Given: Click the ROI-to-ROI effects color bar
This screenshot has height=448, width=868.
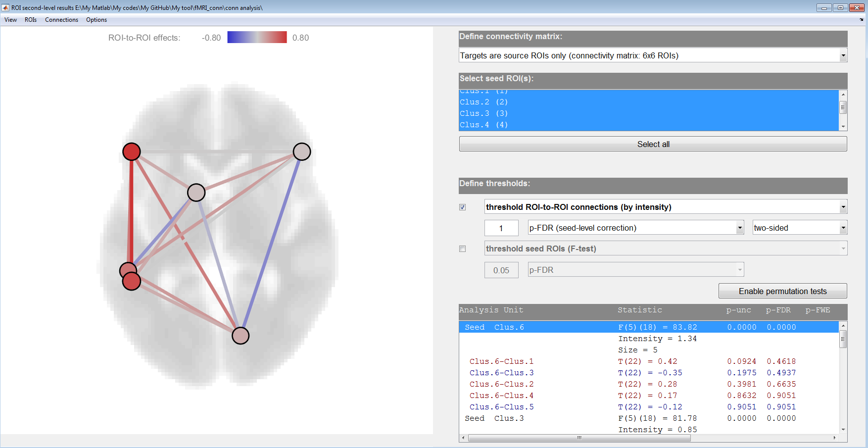Looking at the screenshot, I should (x=257, y=38).
